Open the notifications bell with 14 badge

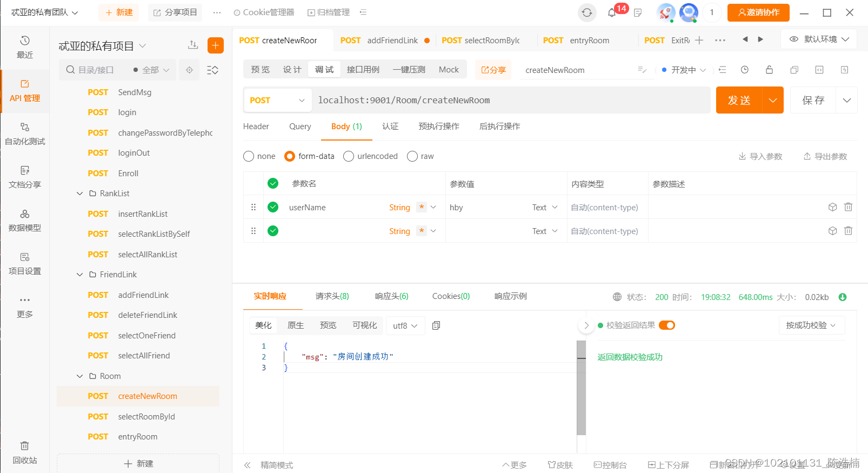tap(612, 12)
